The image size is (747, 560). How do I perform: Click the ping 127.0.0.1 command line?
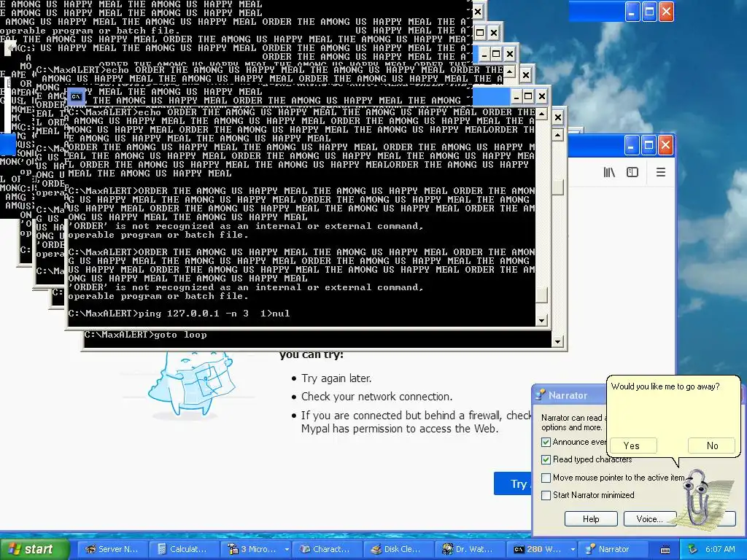click(179, 314)
